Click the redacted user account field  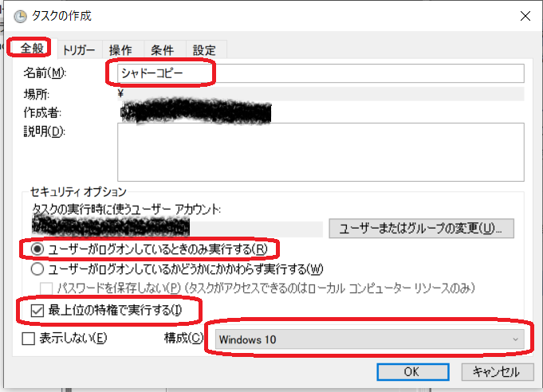coord(177,229)
